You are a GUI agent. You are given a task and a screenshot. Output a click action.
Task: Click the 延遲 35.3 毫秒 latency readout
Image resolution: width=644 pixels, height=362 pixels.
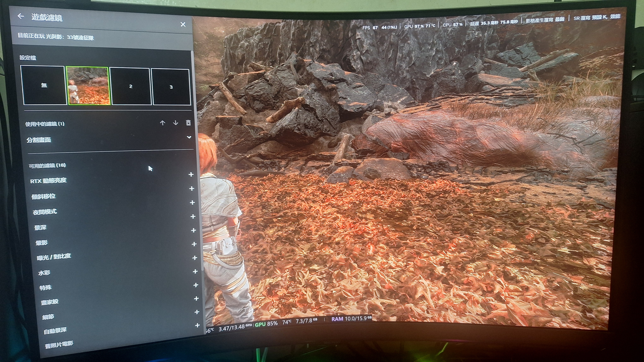(x=484, y=23)
